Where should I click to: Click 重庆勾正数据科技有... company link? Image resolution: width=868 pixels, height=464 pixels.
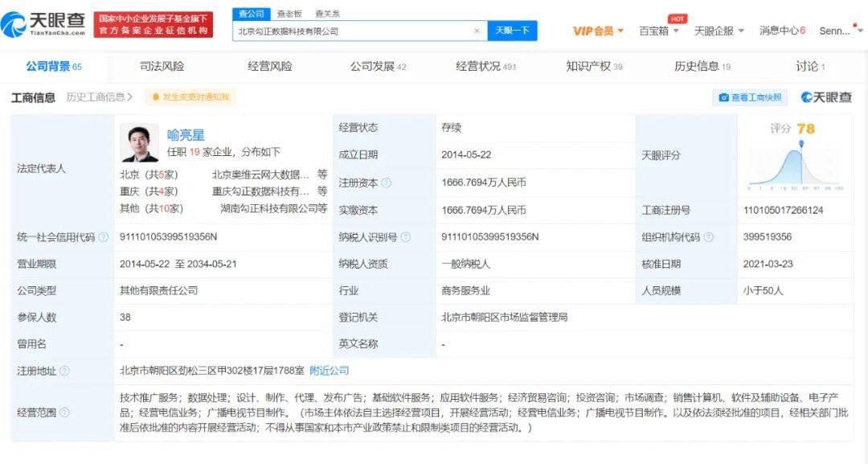tap(260, 191)
